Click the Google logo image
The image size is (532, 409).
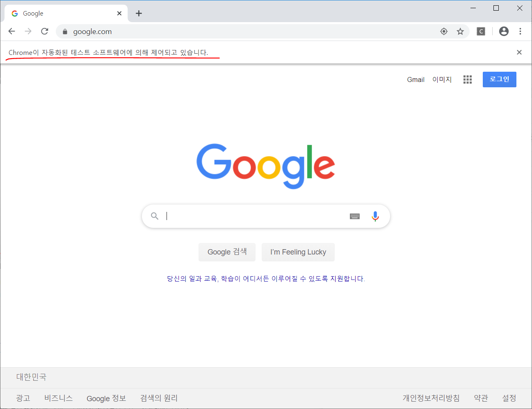pyautogui.click(x=266, y=166)
